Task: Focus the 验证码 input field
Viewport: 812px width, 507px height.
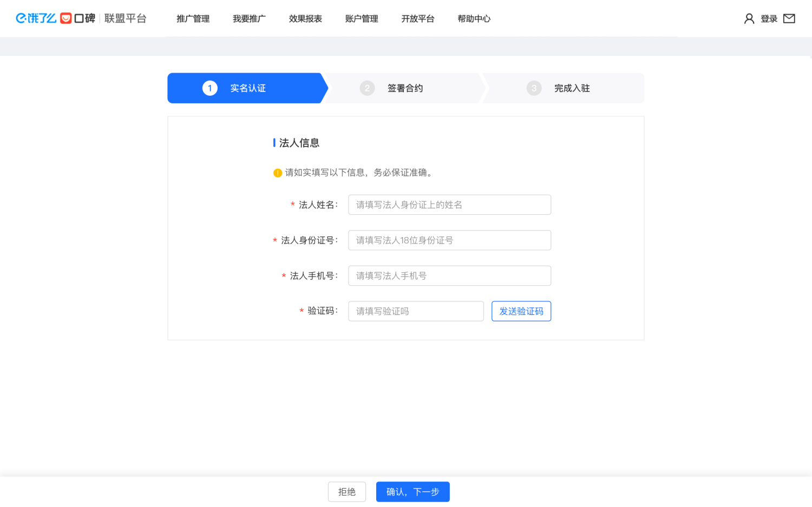Action: click(416, 311)
